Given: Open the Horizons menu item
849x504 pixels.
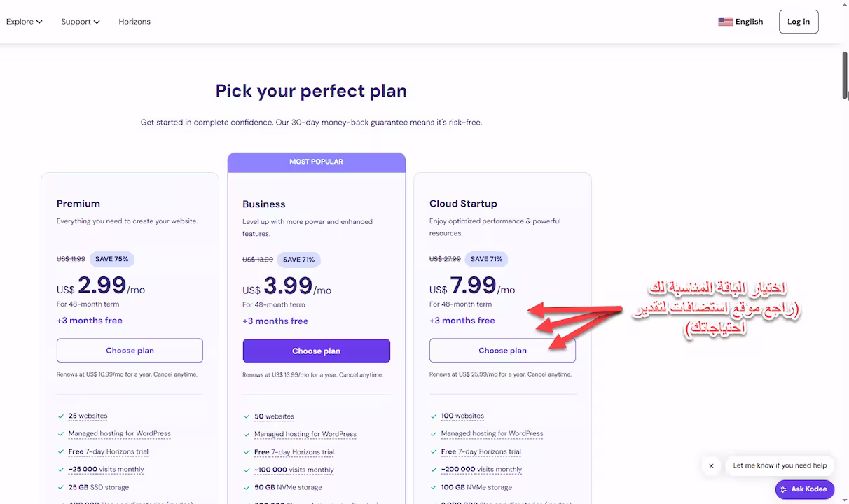Looking at the screenshot, I should [134, 22].
